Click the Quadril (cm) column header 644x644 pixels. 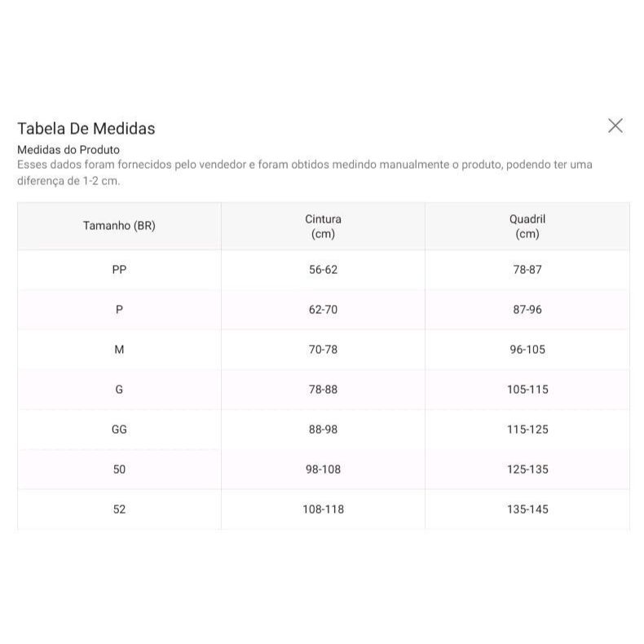[527, 227]
